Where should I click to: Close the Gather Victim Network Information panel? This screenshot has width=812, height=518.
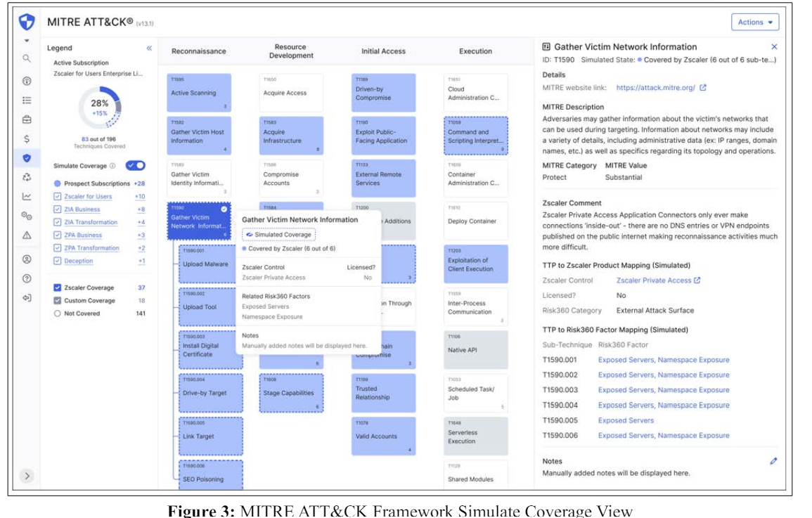point(774,46)
